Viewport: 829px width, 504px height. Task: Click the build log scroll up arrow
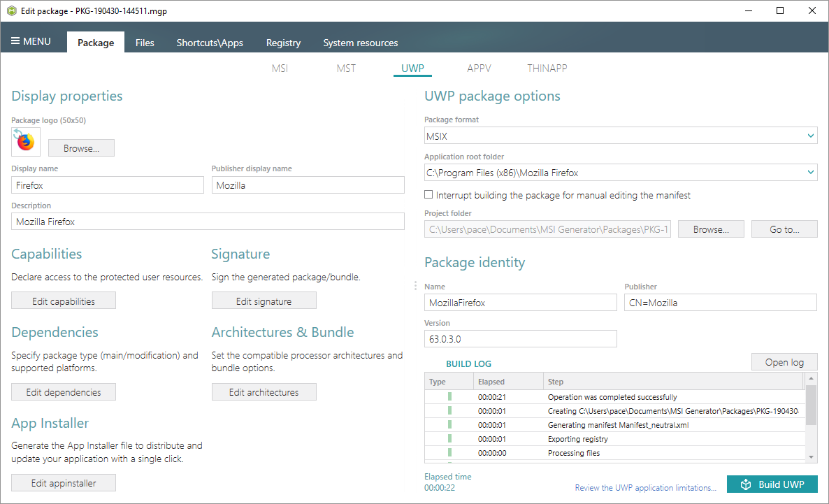[811, 379]
